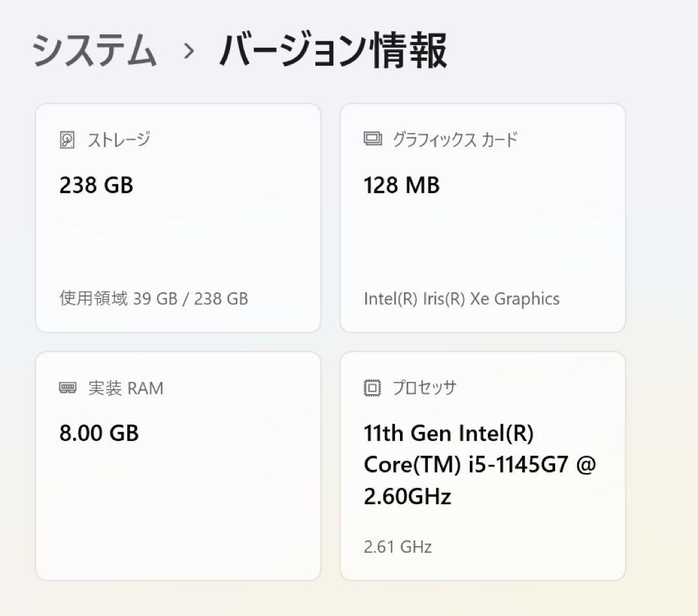Expand the プロセッサ card for details

coord(483,465)
